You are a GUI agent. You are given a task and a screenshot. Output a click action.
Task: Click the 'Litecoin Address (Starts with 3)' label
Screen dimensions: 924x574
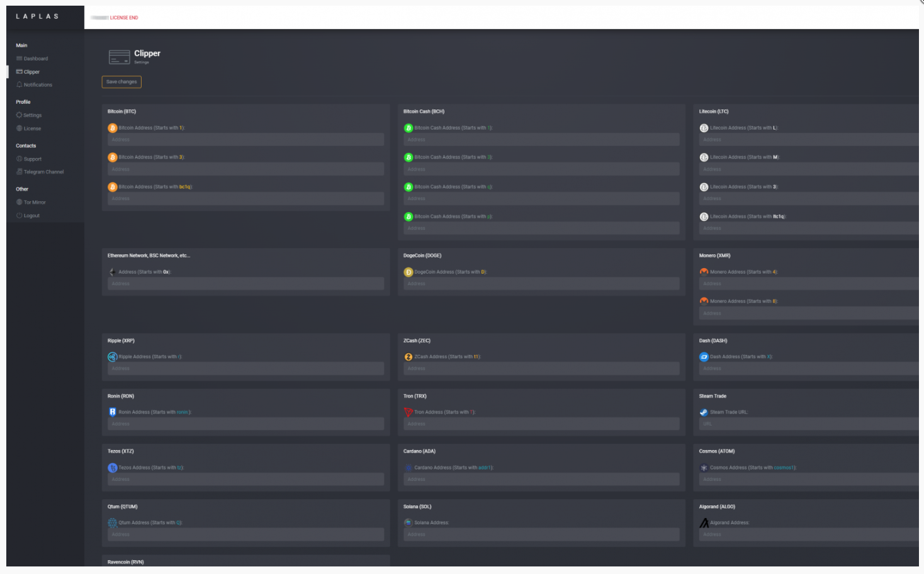tap(744, 187)
